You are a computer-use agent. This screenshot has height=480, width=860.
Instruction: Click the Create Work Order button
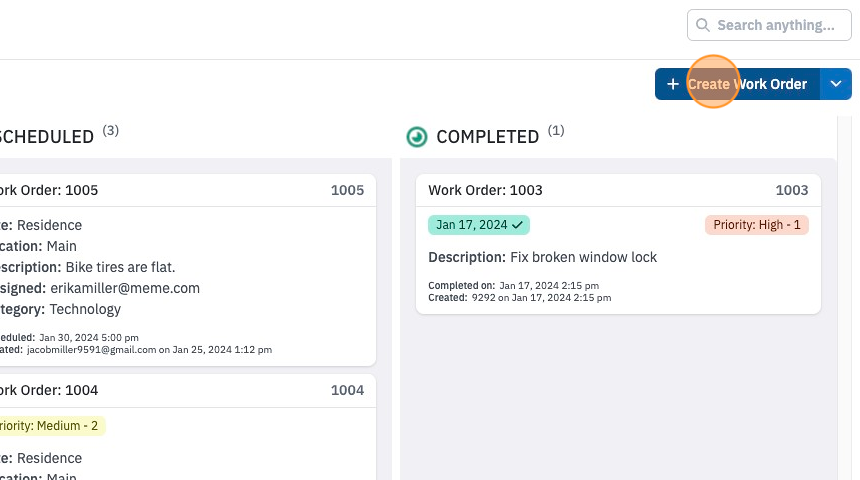[x=738, y=84]
